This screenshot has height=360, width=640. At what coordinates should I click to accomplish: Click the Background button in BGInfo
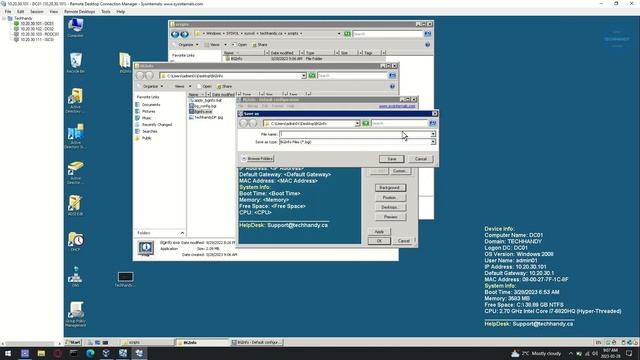[x=390, y=188]
